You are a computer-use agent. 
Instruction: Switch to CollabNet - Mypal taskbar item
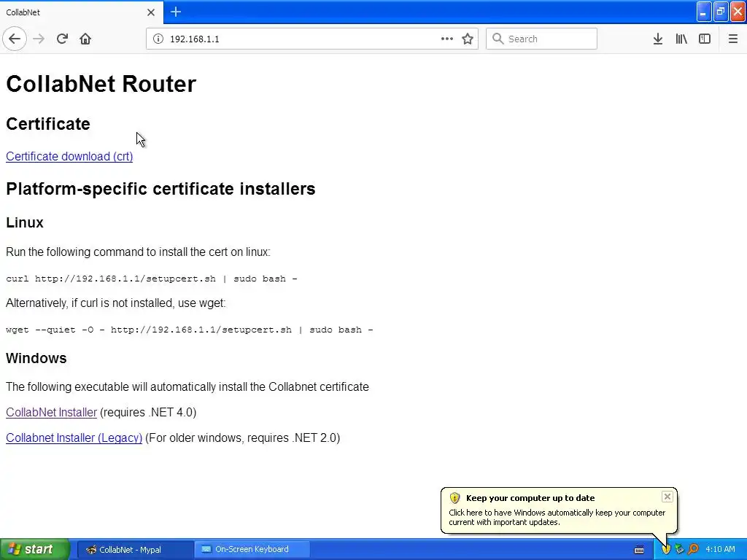134,549
